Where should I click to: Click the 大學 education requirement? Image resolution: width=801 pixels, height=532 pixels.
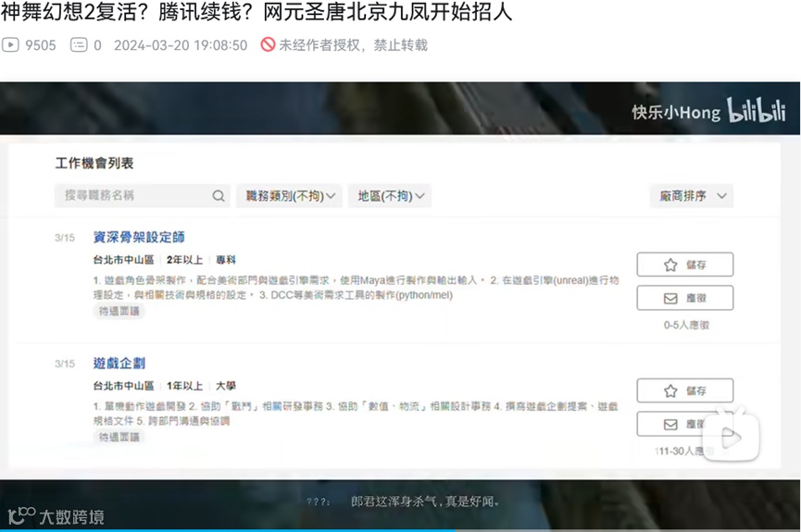tap(226, 386)
